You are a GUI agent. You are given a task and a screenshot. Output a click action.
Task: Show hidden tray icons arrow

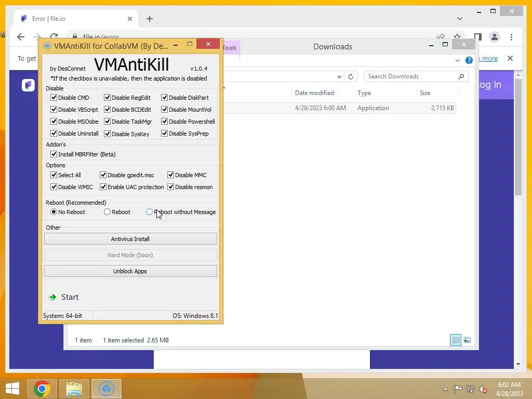(x=445, y=389)
